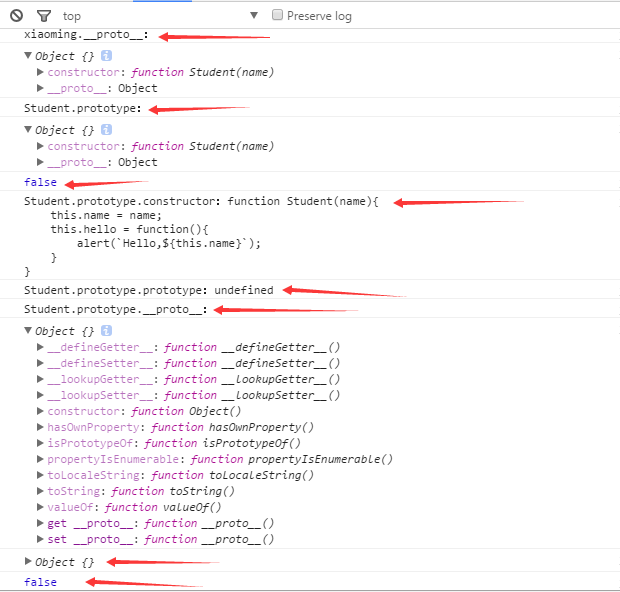The width and height of the screenshot is (620, 592).
Task: Expand the hasOwnProperty property
Action: click(x=40, y=427)
